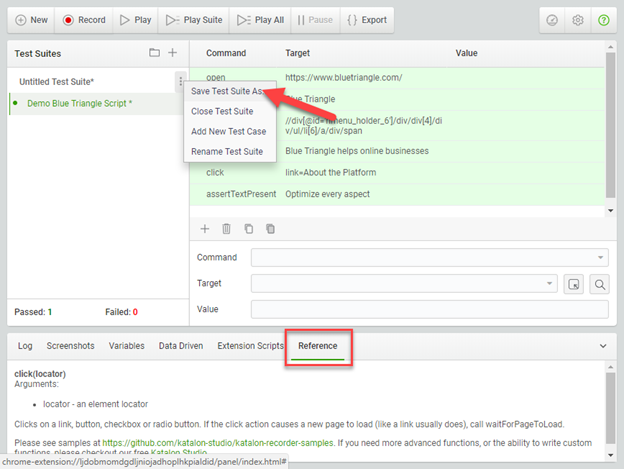
Task: Add a new test suite with plus icon
Action: pos(172,53)
